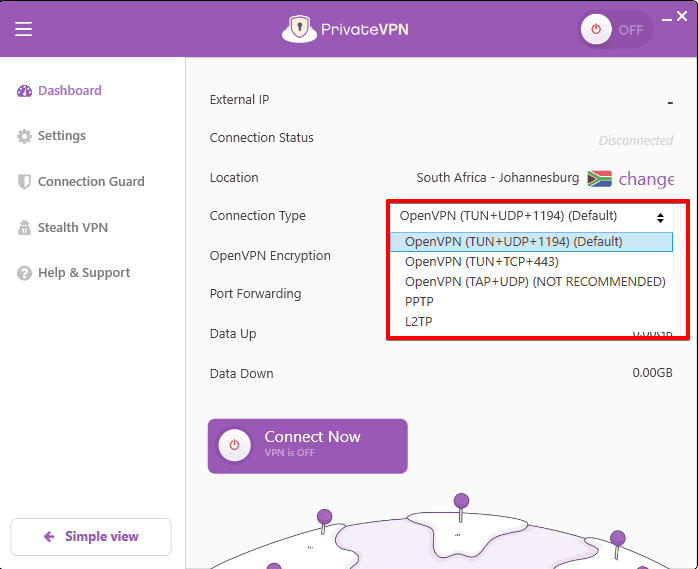
Task: Click the Settings gear icon
Action: 25,136
